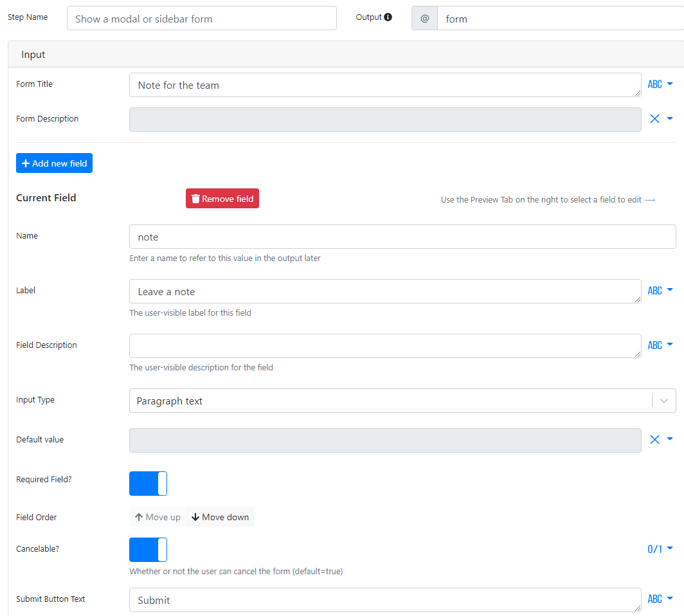Open the type dropdown arrow for Label
Viewport: 684px width, 616px height.
click(670, 290)
